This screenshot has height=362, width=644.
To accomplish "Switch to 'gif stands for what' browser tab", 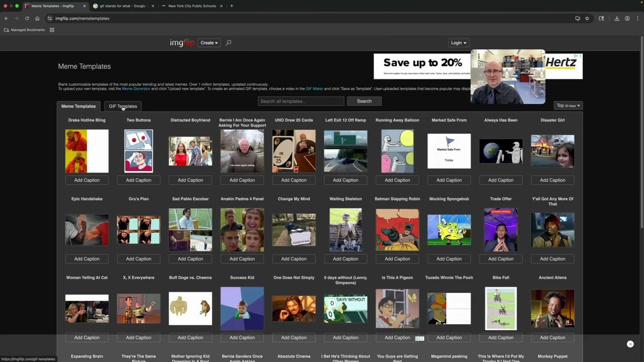I will (122, 6).
